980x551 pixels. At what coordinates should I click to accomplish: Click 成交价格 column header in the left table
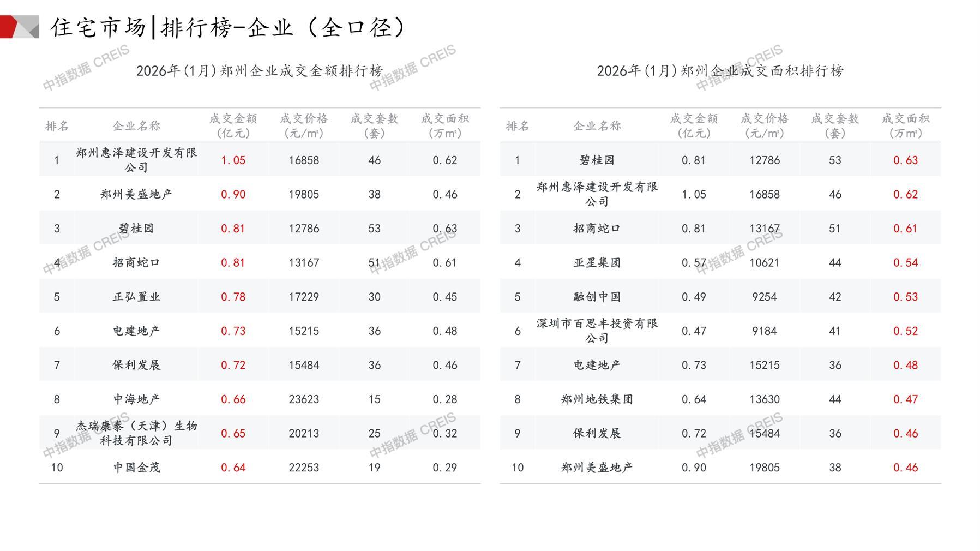[x=304, y=125]
